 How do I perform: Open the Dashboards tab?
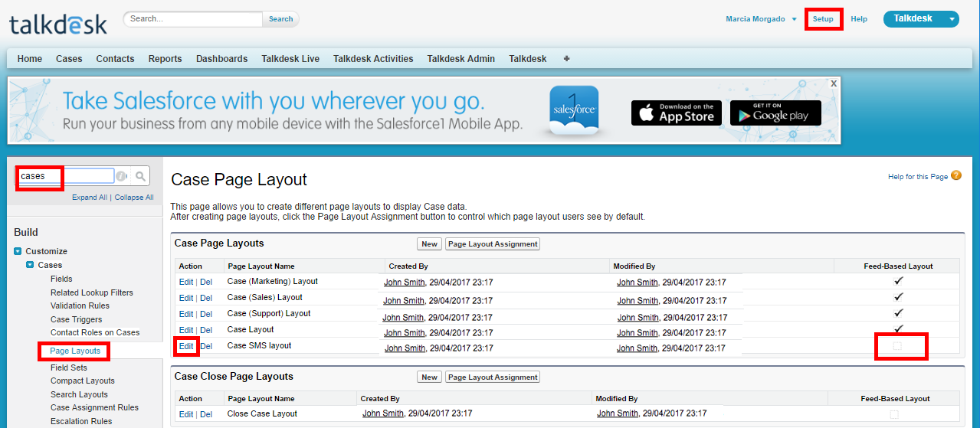(221, 59)
